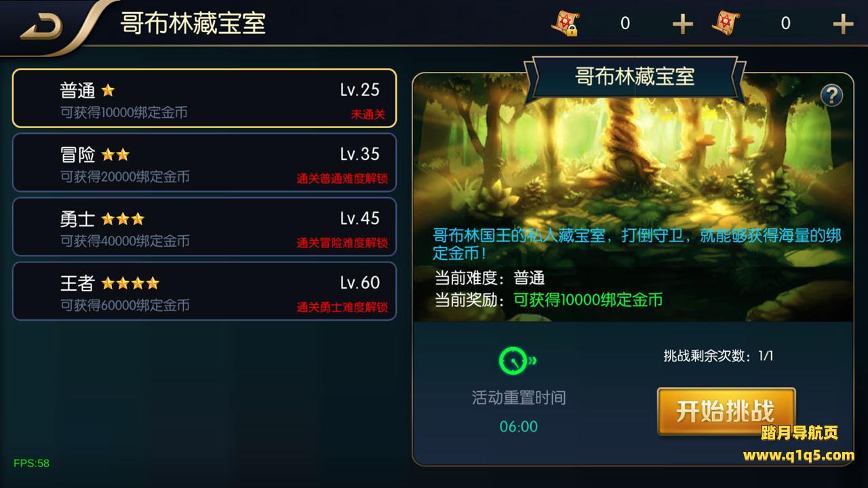Select the 冒险 Lv.35 difficulty
Viewport: 868px width, 488px height.
[x=204, y=163]
